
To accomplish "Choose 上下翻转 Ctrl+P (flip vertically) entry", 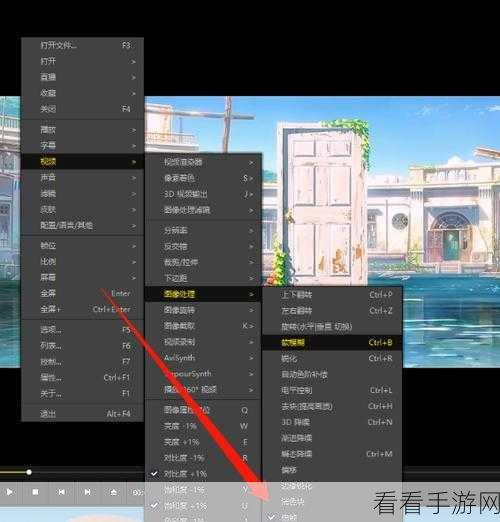I will (x=332, y=295).
